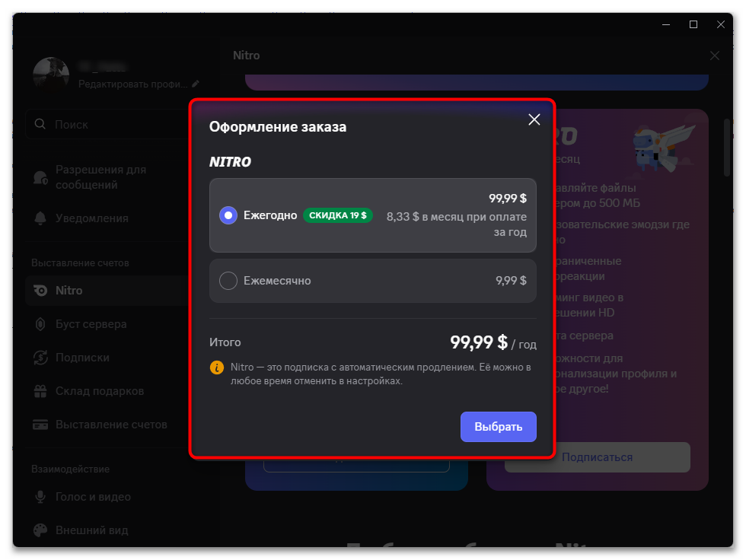This screenshot has width=746, height=560.
Task: Close the Оформление заказа dialog
Action: (534, 119)
